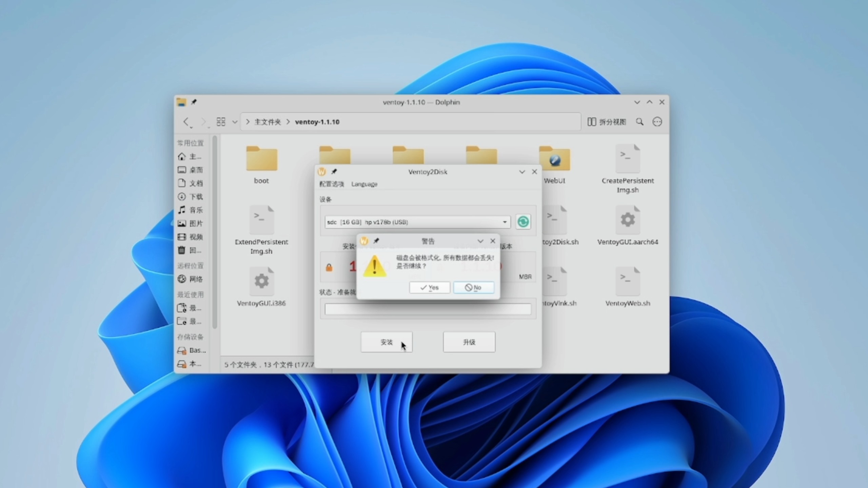868x488 pixels.
Task: Open the boot folder icon
Action: click(x=261, y=159)
